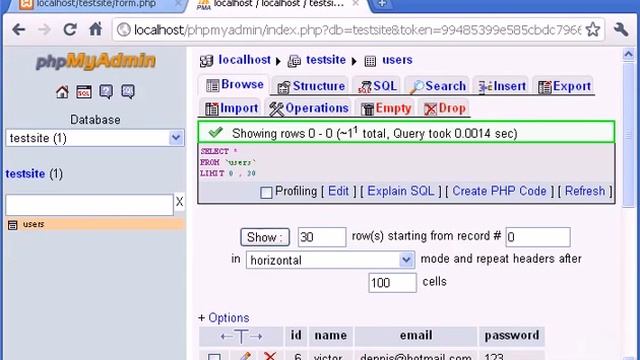Click the rows count field showing 30
640x360 pixels.
click(x=322, y=237)
